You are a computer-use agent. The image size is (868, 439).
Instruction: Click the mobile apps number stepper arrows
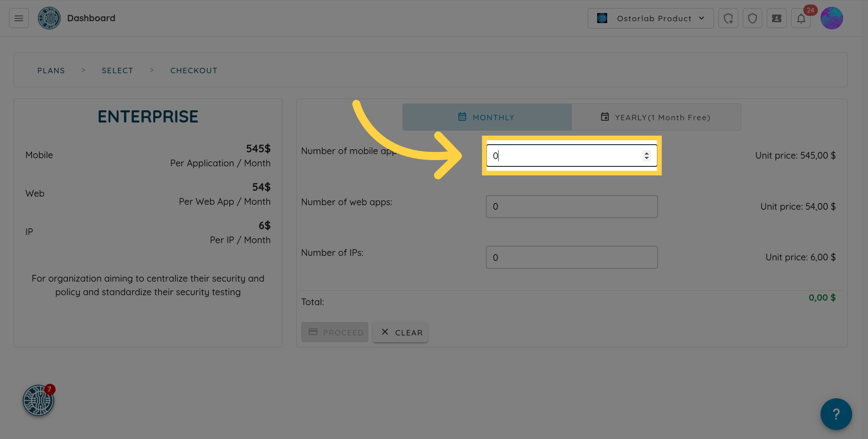tap(646, 156)
